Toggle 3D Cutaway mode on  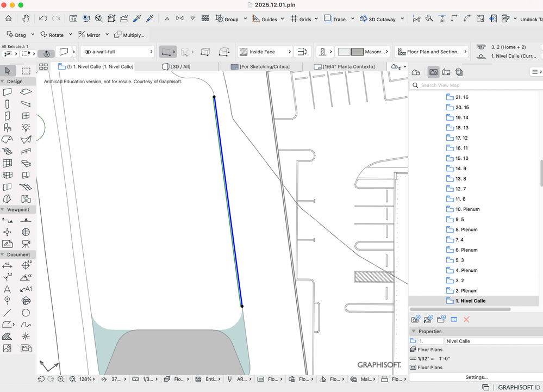pos(375,19)
